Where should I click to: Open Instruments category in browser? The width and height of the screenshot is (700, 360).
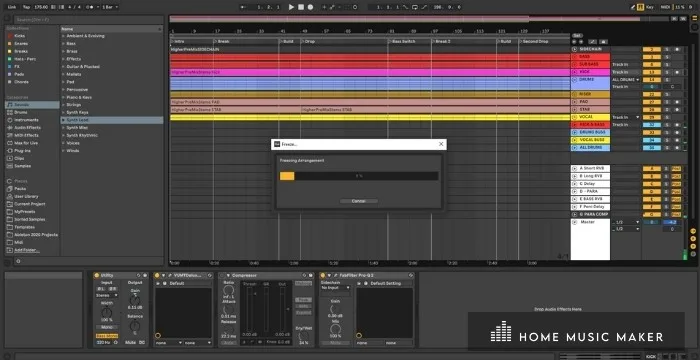tap(26, 120)
